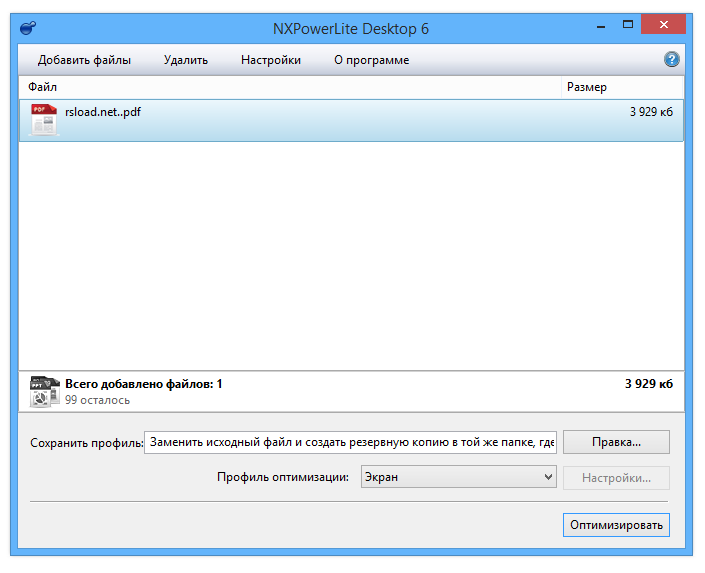Click the 3 929 кб size in the PDF row
The width and height of the screenshot is (705, 573).
(651, 112)
